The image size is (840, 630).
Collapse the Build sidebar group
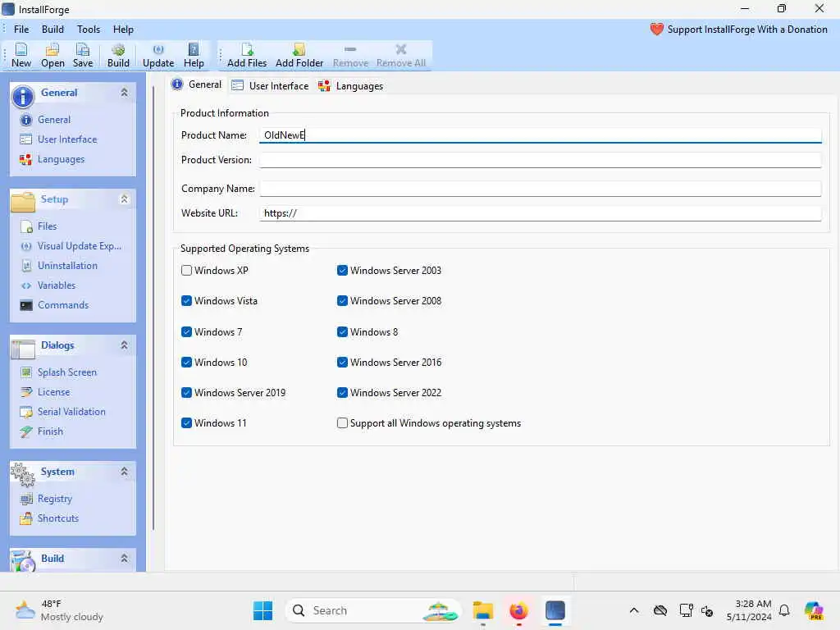125,558
